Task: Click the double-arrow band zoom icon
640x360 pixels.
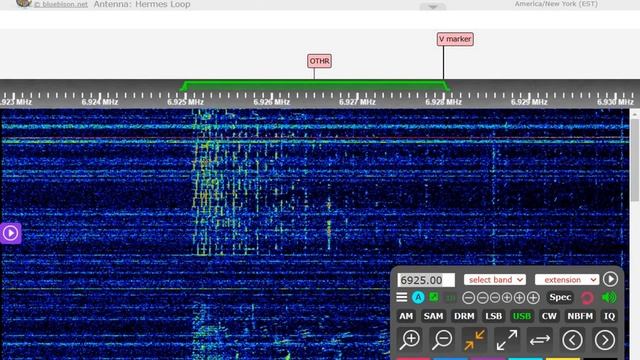Action: click(540, 340)
